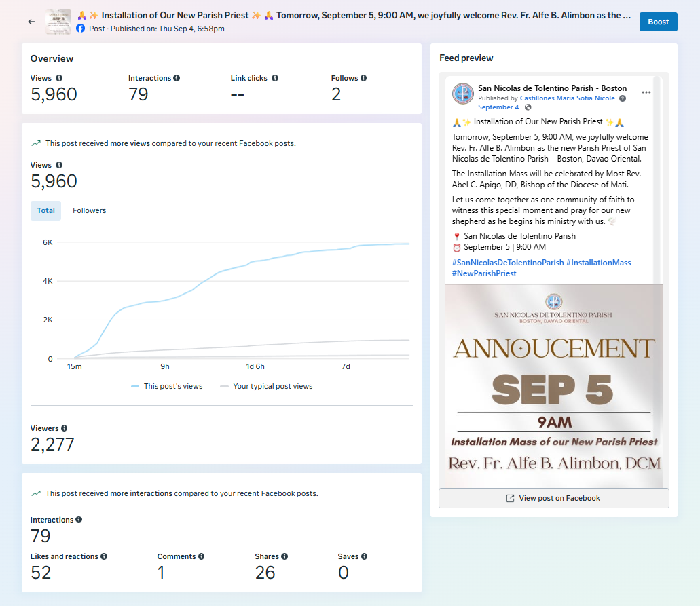Open the three-dots post options menu

pos(646,92)
